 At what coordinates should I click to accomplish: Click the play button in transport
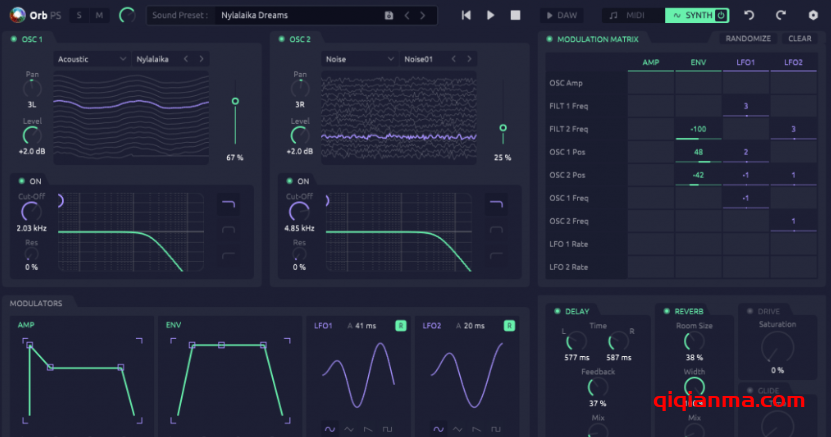point(490,15)
